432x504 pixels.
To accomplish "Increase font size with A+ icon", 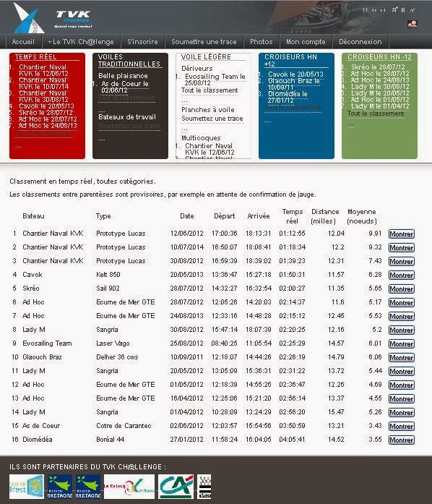I will click(x=394, y=10).
